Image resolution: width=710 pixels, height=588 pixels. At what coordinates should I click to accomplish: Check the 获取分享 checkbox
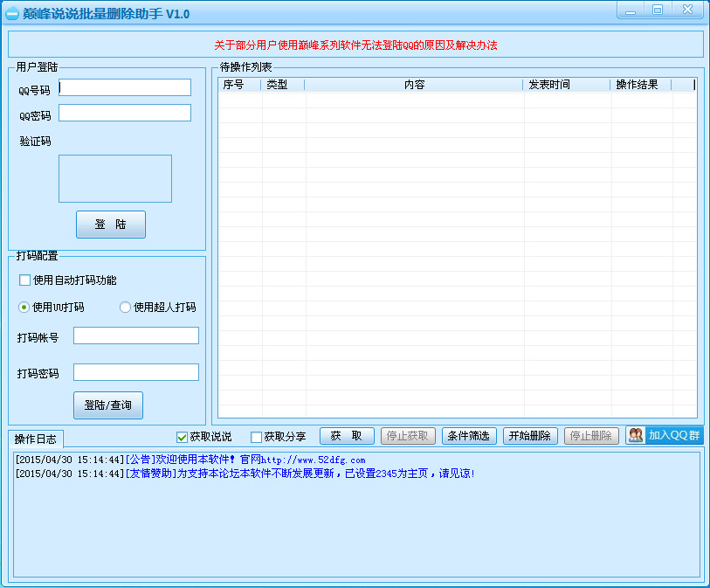(256, 437)
